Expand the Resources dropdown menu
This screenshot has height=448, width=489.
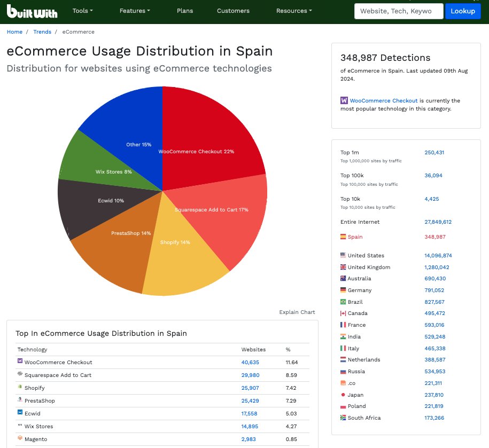tap(294, 11)
